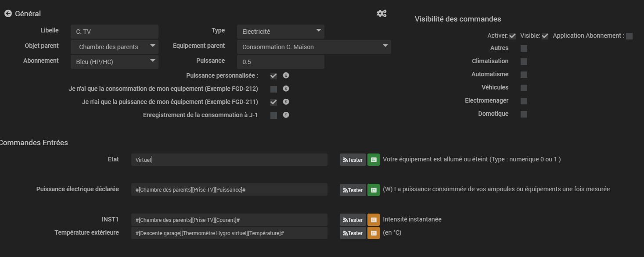Click info icon for FGD-211 puissance option
This screenshot has width=644, height=257.
tap(286, 102)
